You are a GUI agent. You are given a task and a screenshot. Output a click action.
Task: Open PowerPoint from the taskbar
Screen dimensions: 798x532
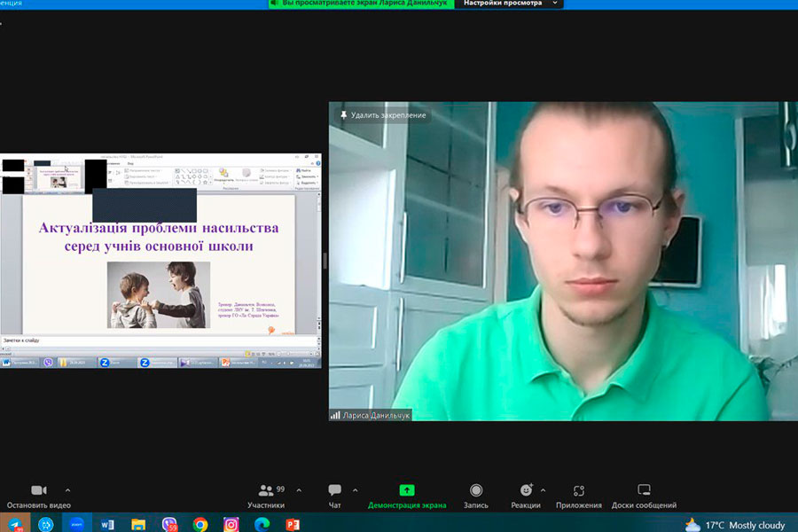click(293, 524)
